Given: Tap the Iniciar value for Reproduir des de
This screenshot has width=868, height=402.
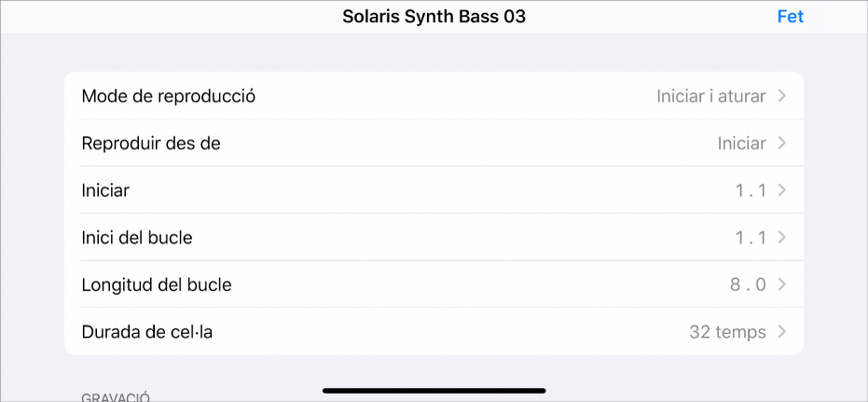Looking at the screenshot, I should 741,144.
